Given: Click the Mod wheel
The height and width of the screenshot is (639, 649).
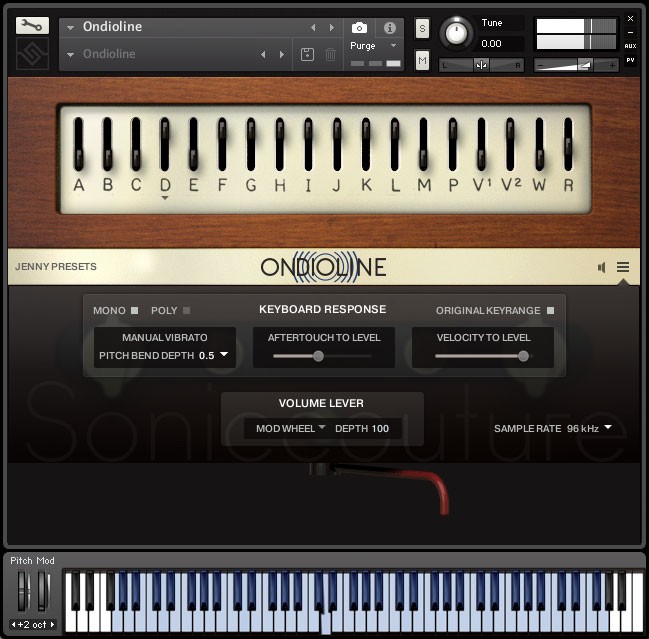Looking at the screenshot, I should pyautogui.click(x=43, y=590).
